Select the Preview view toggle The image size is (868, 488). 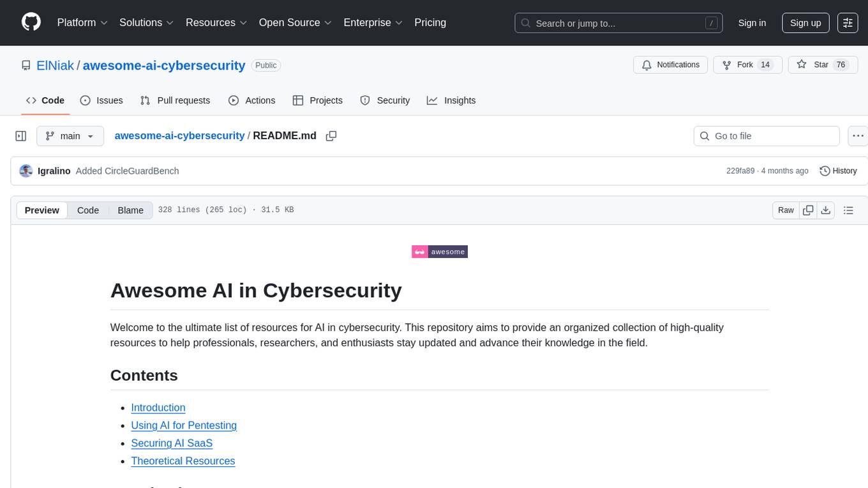(x=42, y=210)
